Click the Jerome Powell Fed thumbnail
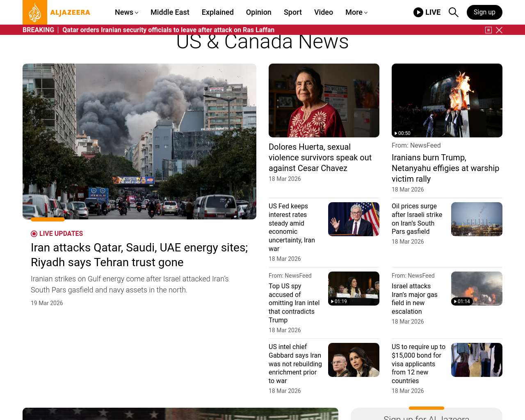The image size is (525, 420). (353, 219)
